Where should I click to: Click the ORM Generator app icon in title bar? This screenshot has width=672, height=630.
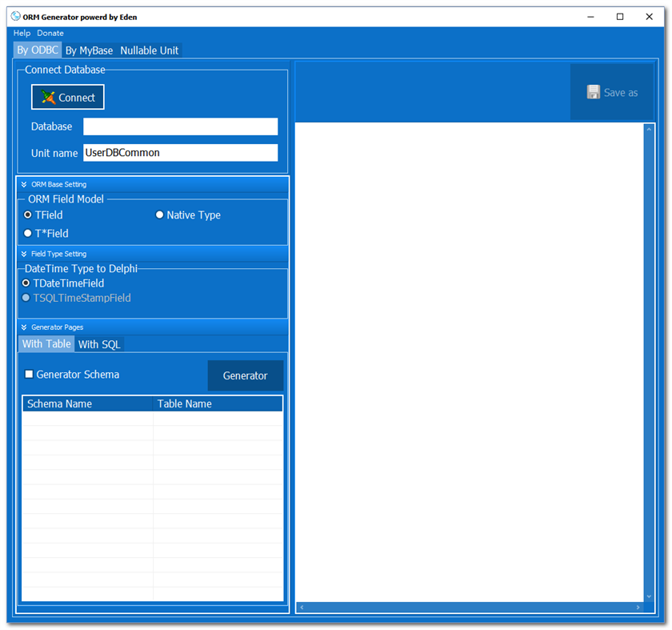tap(15, 16)
